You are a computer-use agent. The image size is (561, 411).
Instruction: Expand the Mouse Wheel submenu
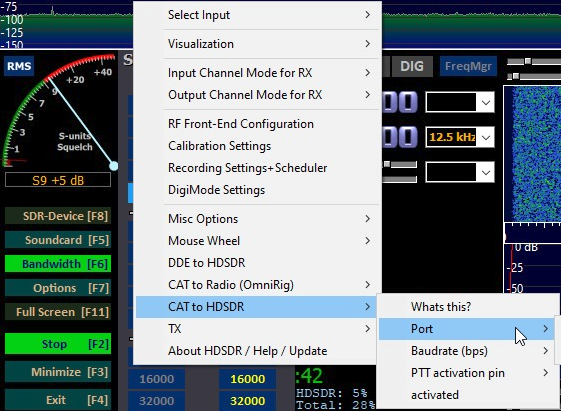click(x=257, y=241)
